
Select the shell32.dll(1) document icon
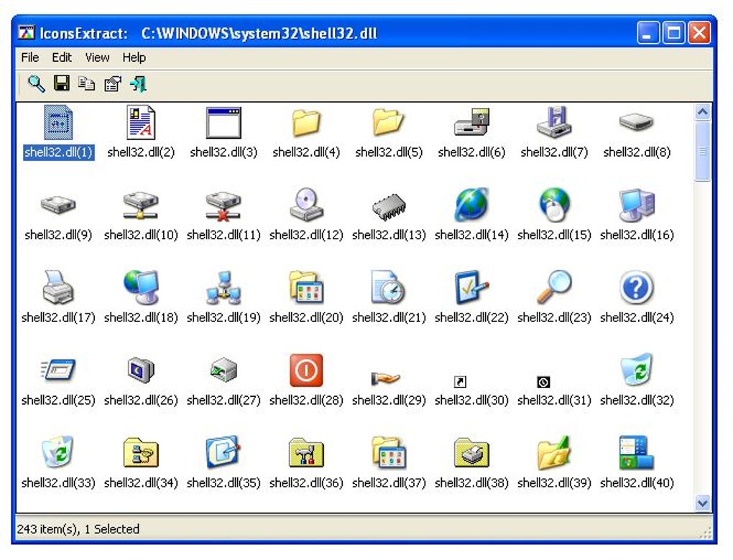[58, 122]
